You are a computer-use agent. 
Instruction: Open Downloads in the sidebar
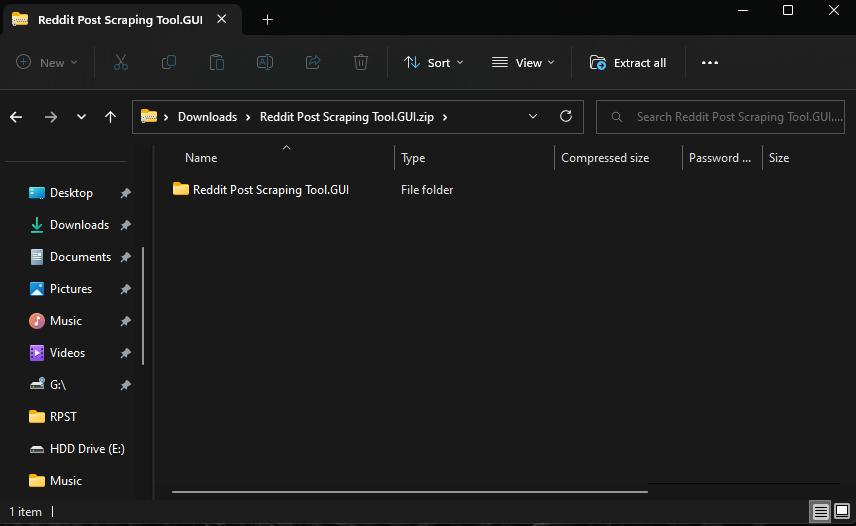[x=79, y=225]
